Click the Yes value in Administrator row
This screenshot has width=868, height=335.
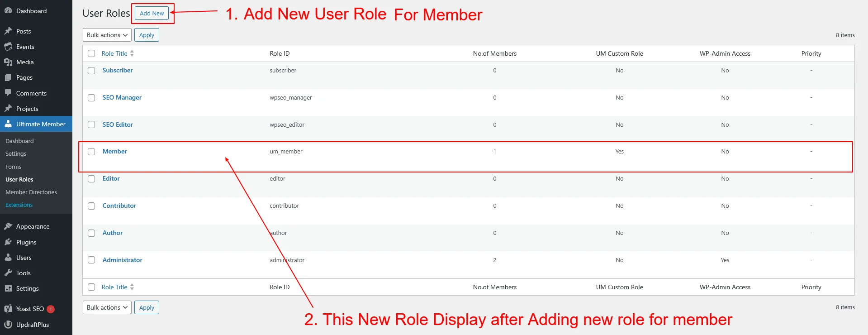click(x=725, y=260)
